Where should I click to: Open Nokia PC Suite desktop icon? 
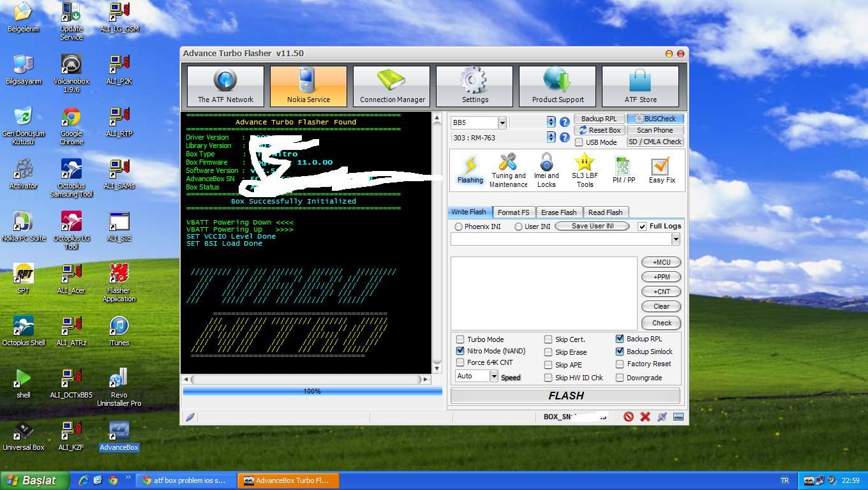click(24, 226)
